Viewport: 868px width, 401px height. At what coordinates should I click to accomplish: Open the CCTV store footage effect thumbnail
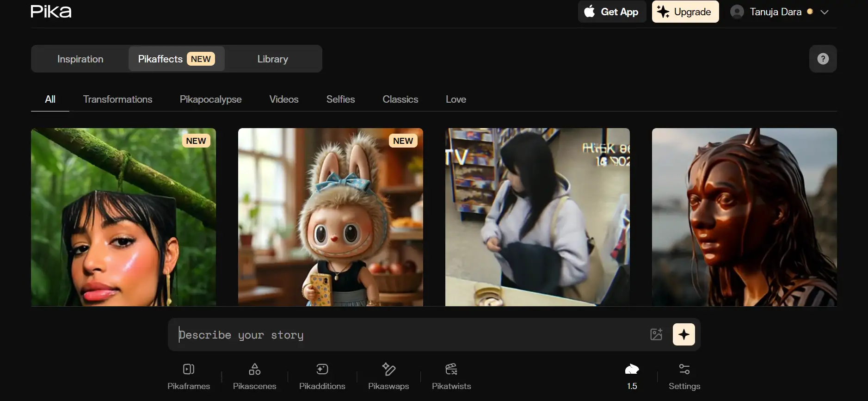click(x=537, y=217)
